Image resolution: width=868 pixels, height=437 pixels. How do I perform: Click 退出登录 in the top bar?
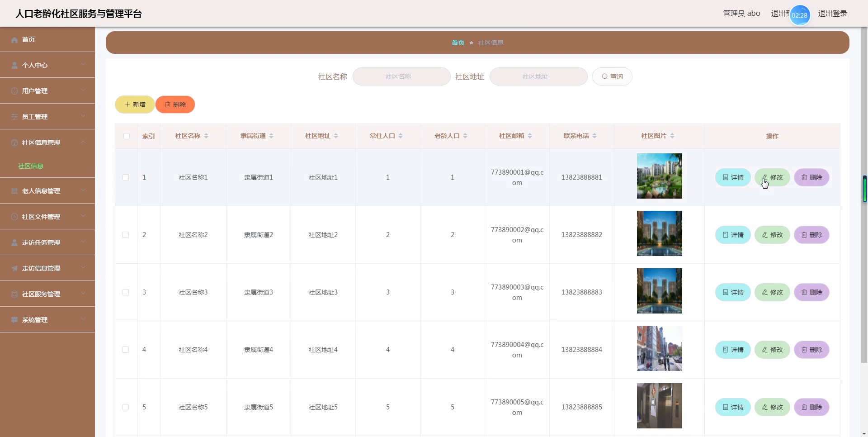pyautogui.click(x=832, y=14)
